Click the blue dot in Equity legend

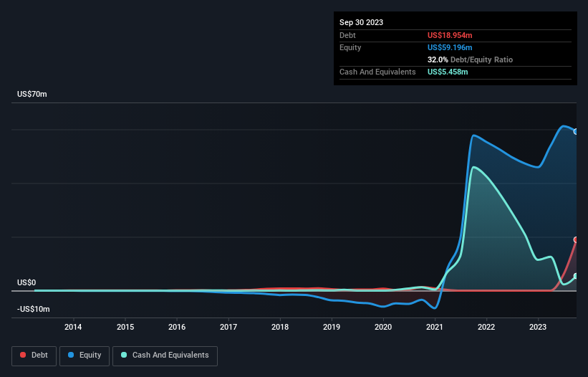[x=71, y=355]
